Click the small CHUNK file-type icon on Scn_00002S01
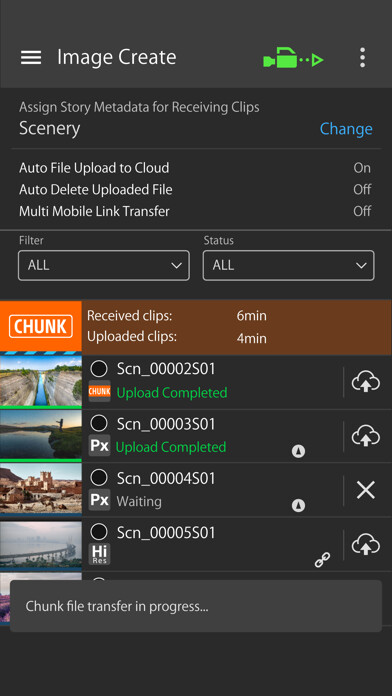 point(99,391)
